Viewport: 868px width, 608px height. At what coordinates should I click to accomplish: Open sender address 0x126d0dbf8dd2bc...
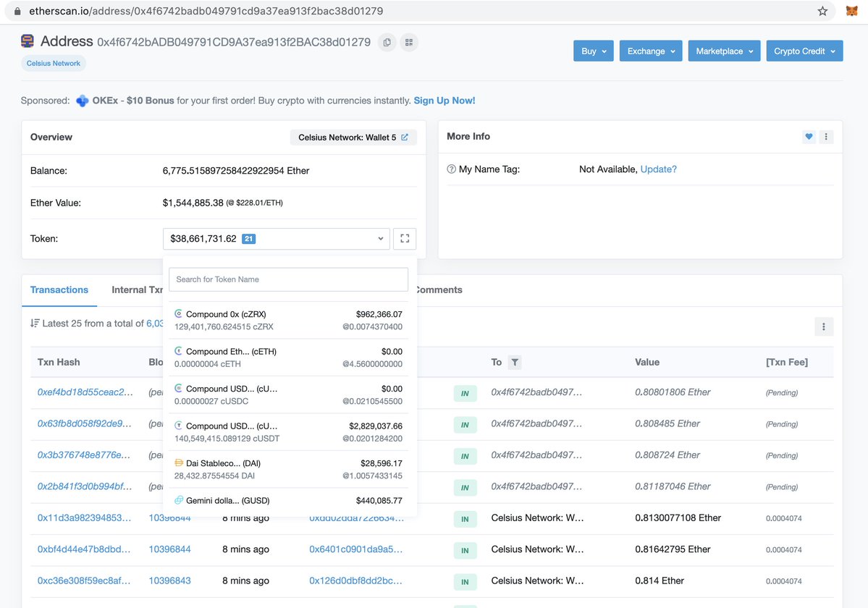click(355, 581)
